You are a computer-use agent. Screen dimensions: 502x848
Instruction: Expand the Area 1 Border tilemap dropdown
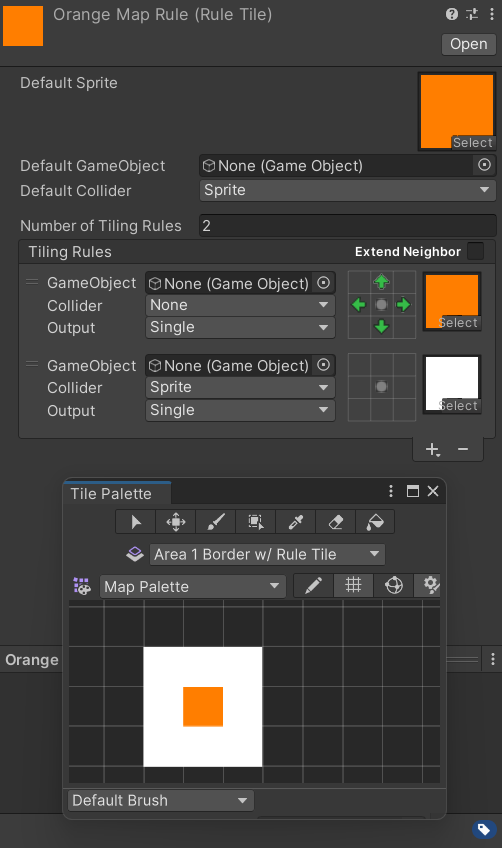pos(267,554)
